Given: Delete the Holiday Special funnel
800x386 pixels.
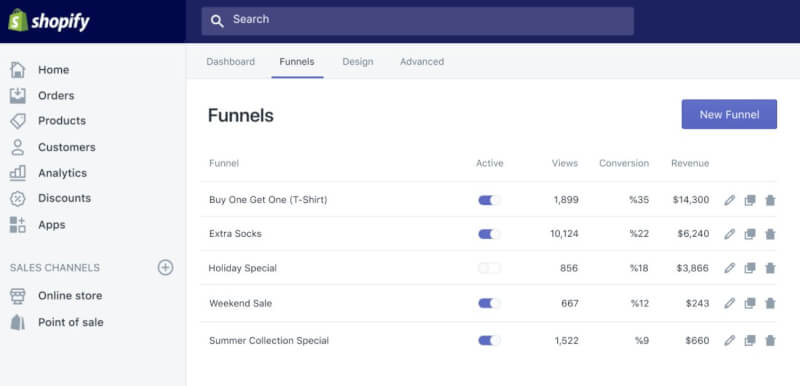Looking at the screenshot, I should tap(770, 268).
